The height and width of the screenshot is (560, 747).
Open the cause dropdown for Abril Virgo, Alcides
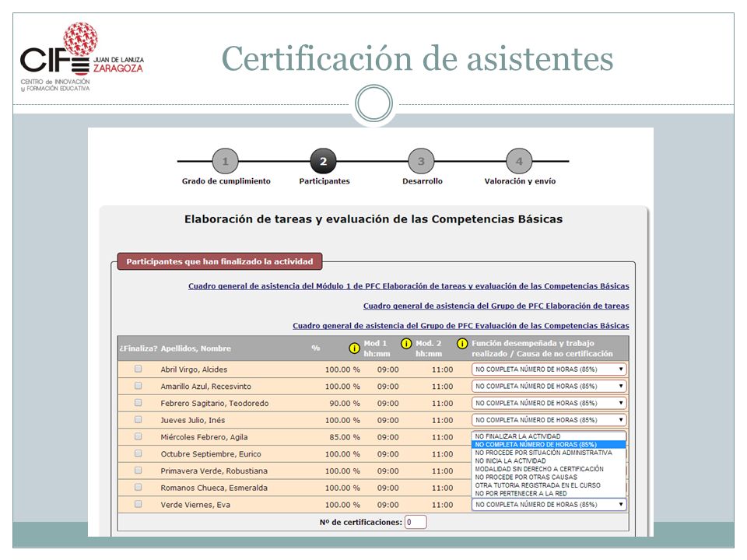pyautogui.click(x=549, y=369)
